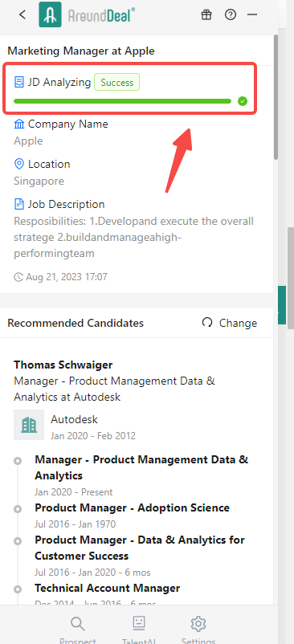
Task: Click the JD analyzing progress bar
Action: (x=122, y=101)
